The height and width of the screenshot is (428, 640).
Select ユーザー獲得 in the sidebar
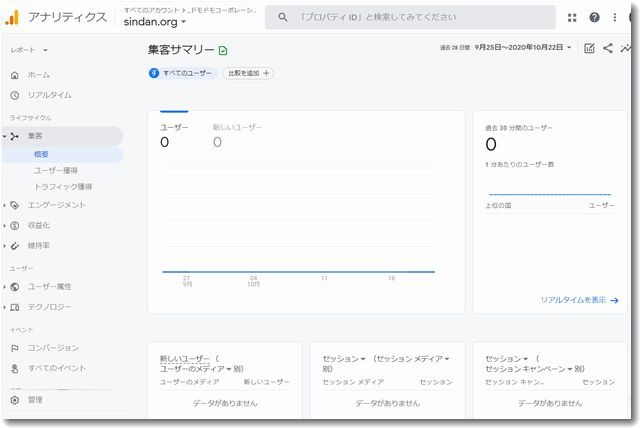tap(56, 171)
